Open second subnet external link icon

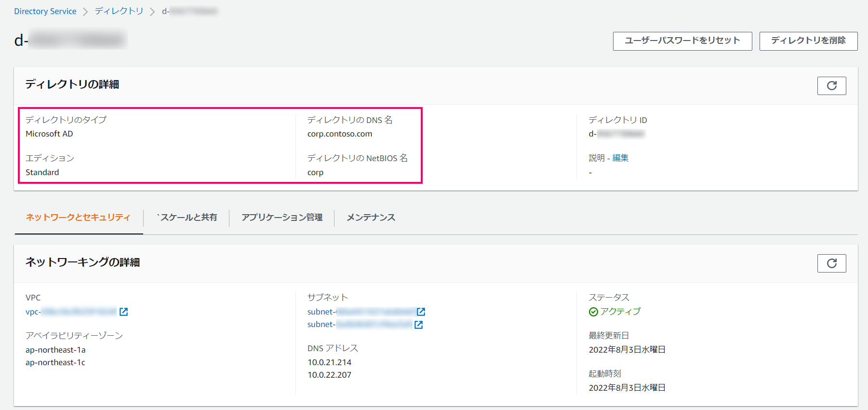pos(418,325)
